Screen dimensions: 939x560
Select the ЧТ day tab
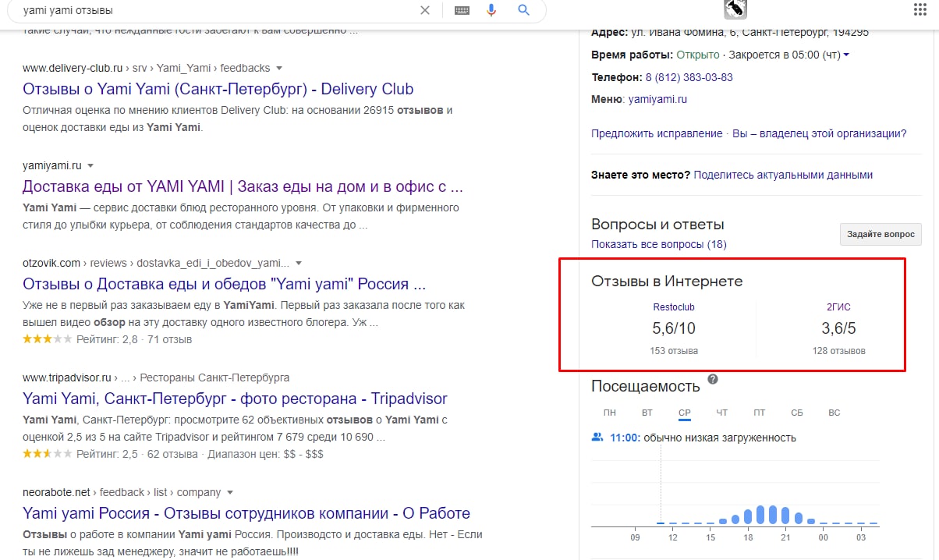pyautogui.click(x=722, y=413)
